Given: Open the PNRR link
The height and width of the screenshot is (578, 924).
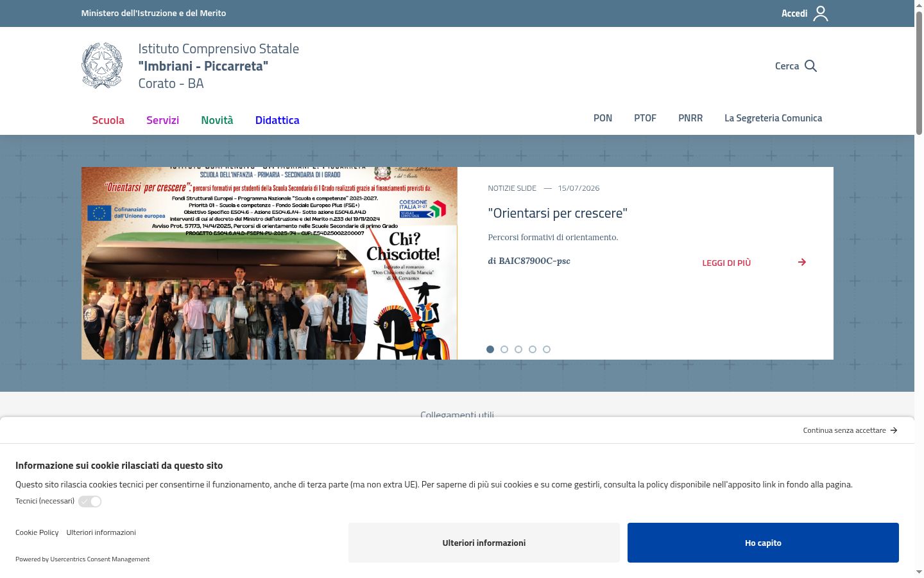Looking at the screenshot, I should (x=690, y=118).
